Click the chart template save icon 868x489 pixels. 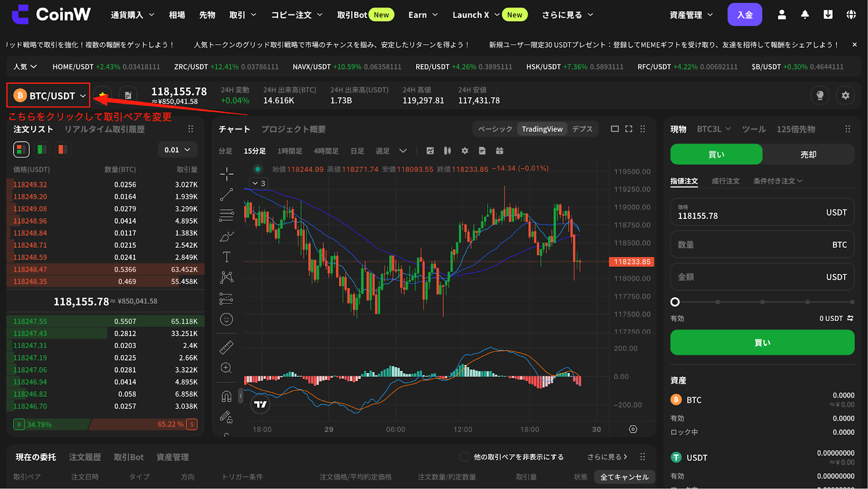[x=482, y=151]
